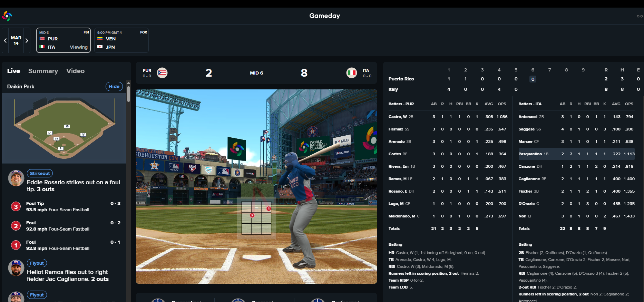Click Heliot Ramos player avatar
This screenshot has width=644, height=302.
pyautogui.click(x=16, y=268)
